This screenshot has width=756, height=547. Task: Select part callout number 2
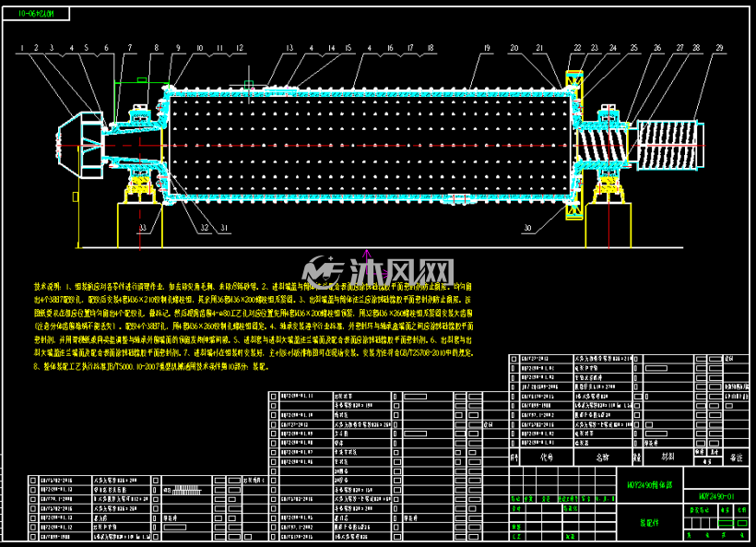click(x=36, y=48)
